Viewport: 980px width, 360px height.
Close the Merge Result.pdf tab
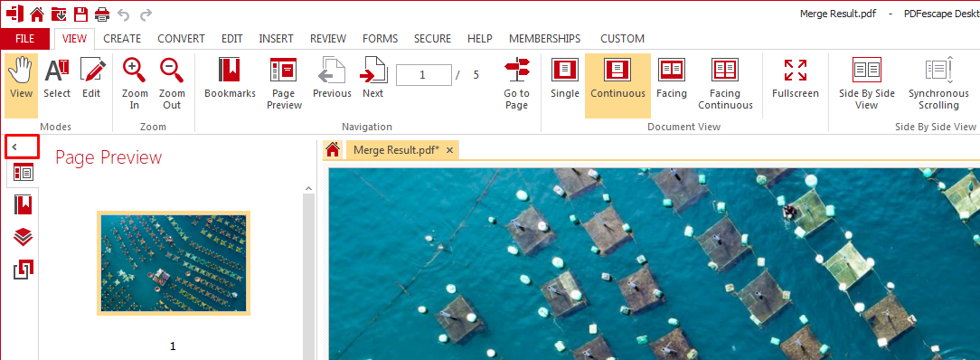449,150
